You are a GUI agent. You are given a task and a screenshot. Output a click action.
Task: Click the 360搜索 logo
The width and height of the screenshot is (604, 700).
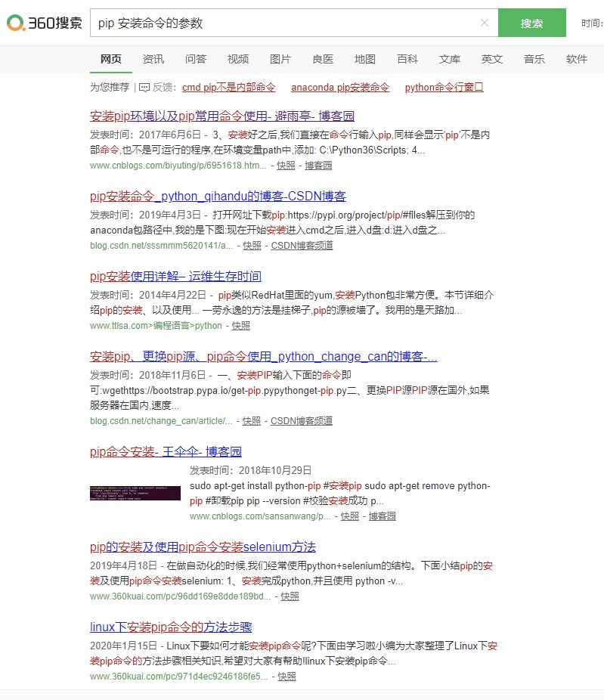44,23
